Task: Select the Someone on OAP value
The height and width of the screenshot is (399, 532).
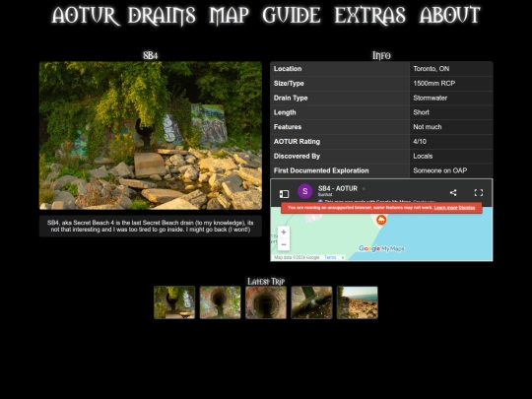Action: pyautogui.click(x=439, y=170)
